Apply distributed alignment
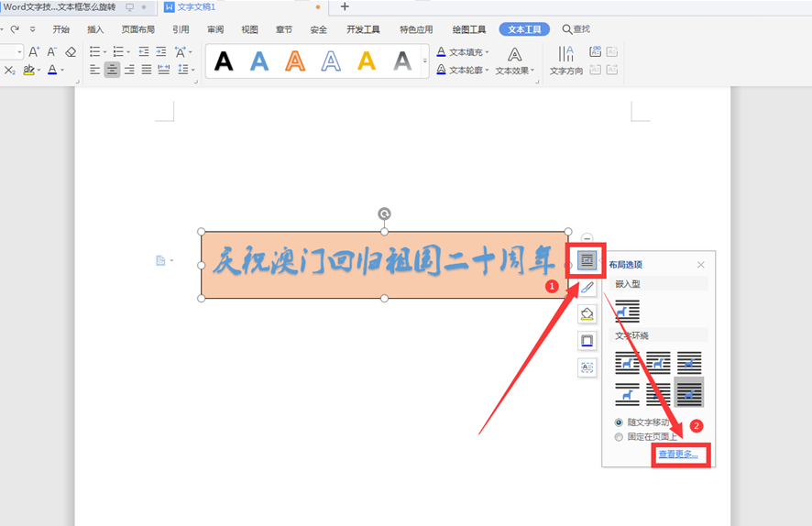 click(x=164, y=70)
